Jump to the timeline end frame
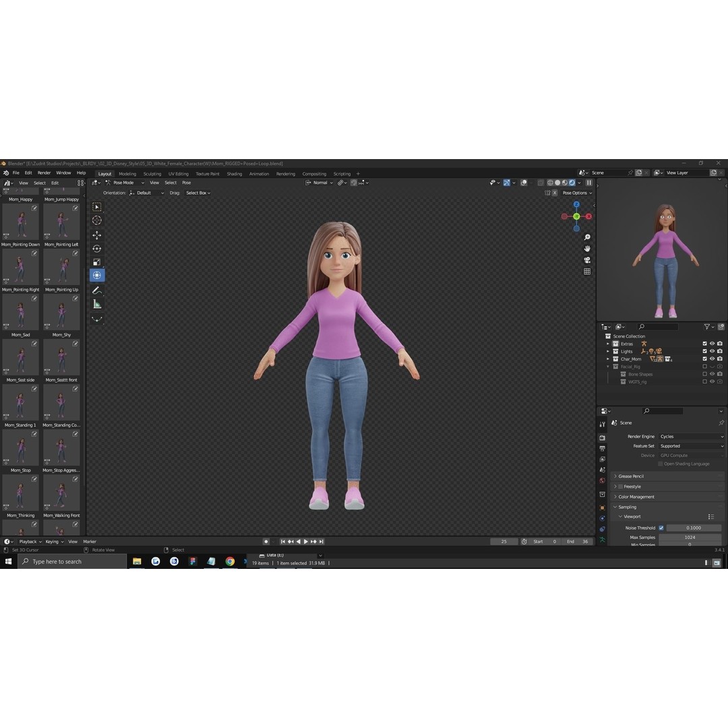The width and height of the screenshot is (728, 728). coord(322,542)
